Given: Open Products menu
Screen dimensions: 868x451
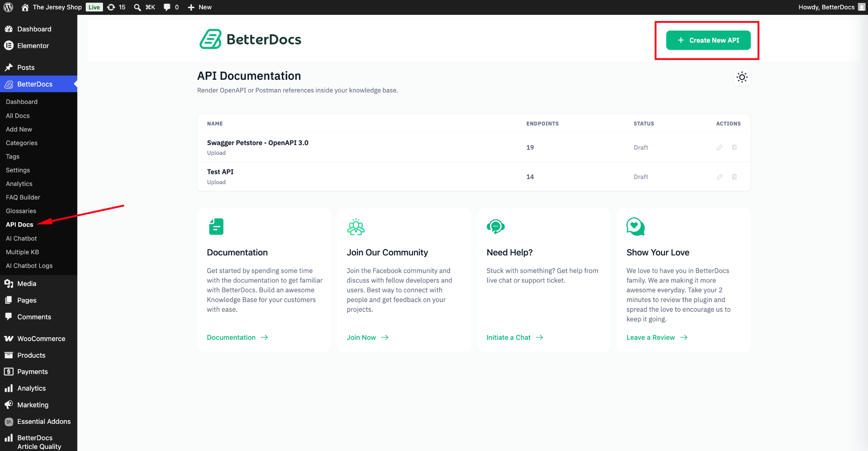Looking at the screenshot, I should point(31,355).
